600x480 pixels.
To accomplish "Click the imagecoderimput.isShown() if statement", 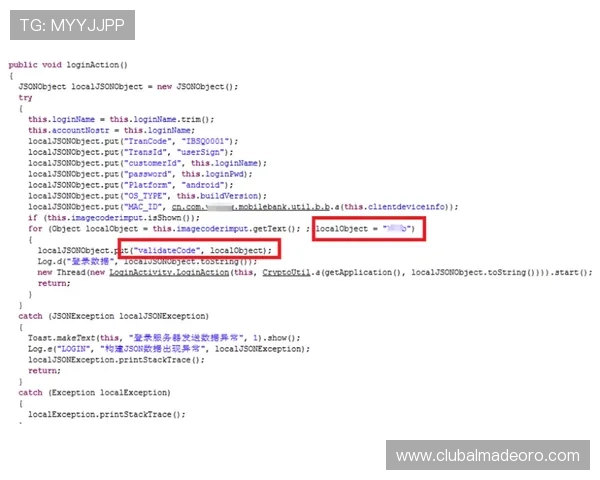I will coord(110,218).
